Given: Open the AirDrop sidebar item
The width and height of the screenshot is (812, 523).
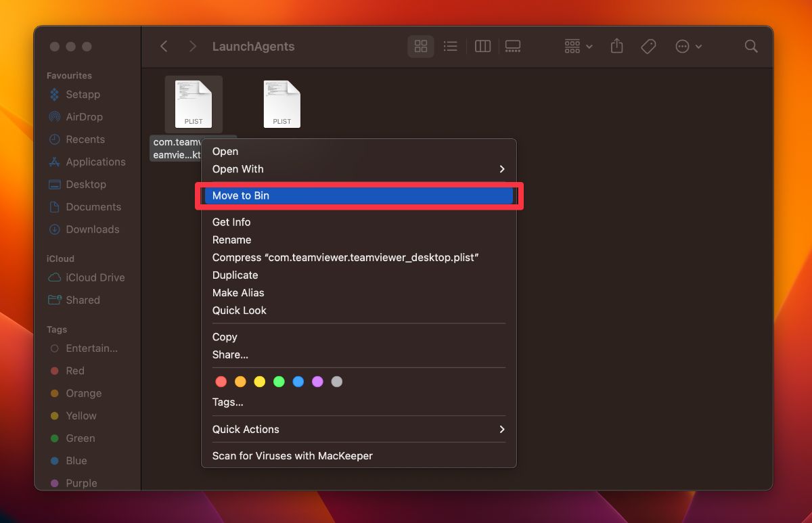Looking at the screenshot, I should tap(83, 116).
